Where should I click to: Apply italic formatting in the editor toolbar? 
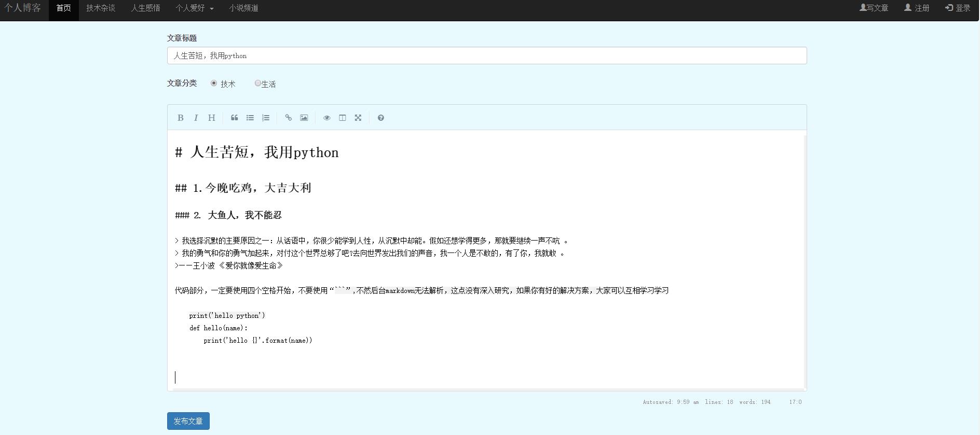[x=196, y=118]
